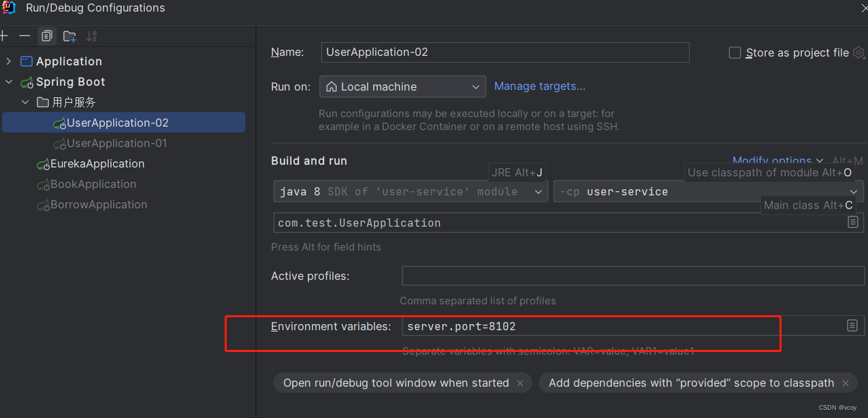
Task: Open the java 8 SDK dropdown
Action: (x=411, y=192)
